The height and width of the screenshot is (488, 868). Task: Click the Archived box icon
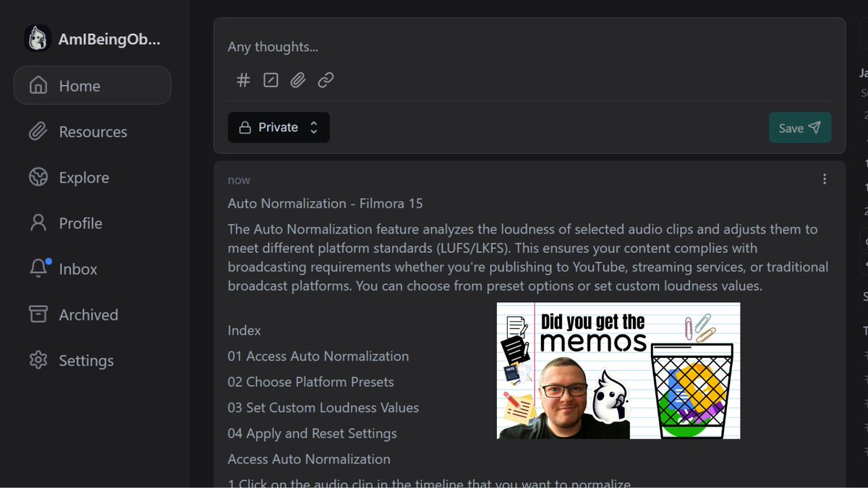coord(38,314)
